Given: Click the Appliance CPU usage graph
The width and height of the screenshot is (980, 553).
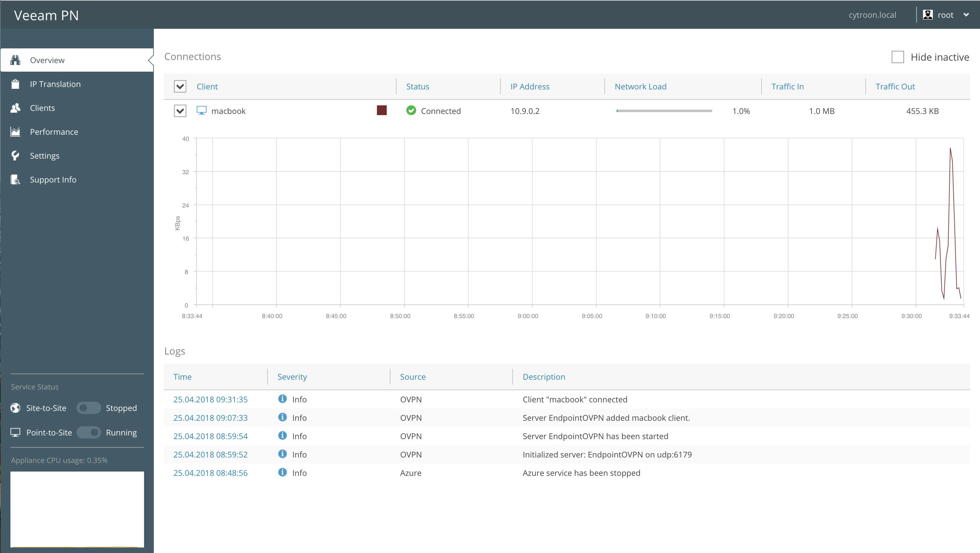Looking at the screenshot, I should (x=77, y=509).
